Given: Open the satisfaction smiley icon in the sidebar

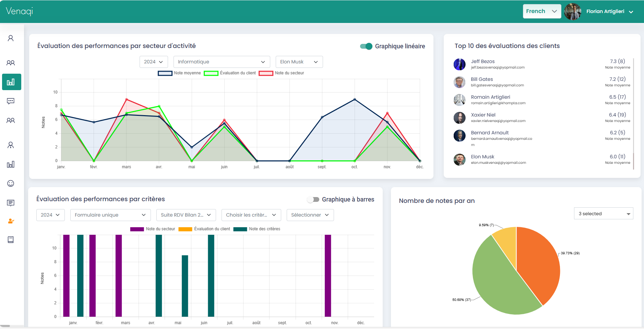Looking at the screenshot, I should pyautogui.click(x=11, y=183).
